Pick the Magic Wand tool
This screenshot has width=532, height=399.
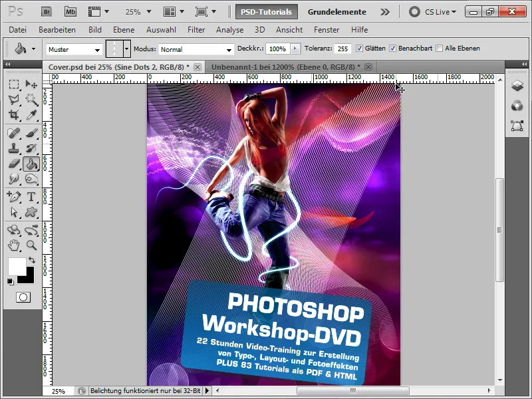click(x=31, y=99)
